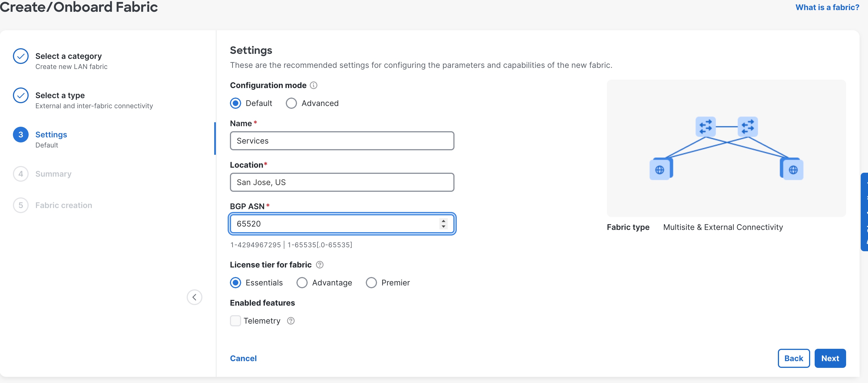
Task: Click the Configuration mode info icon
Action: point(313,85)
